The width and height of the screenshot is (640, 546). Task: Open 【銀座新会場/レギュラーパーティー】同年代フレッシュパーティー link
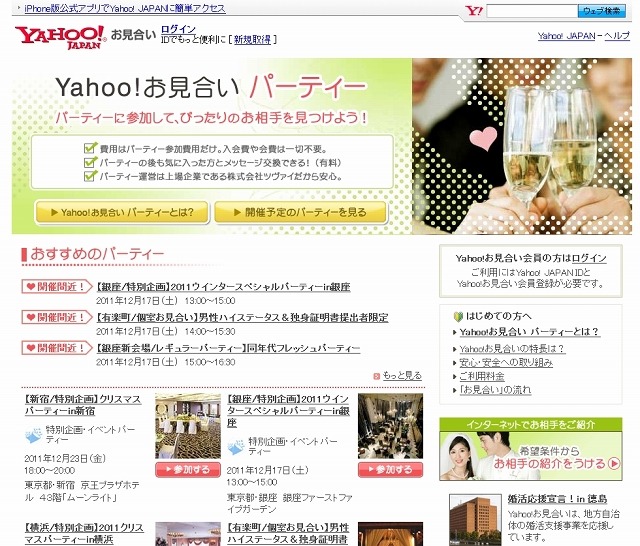click(228, 348)
